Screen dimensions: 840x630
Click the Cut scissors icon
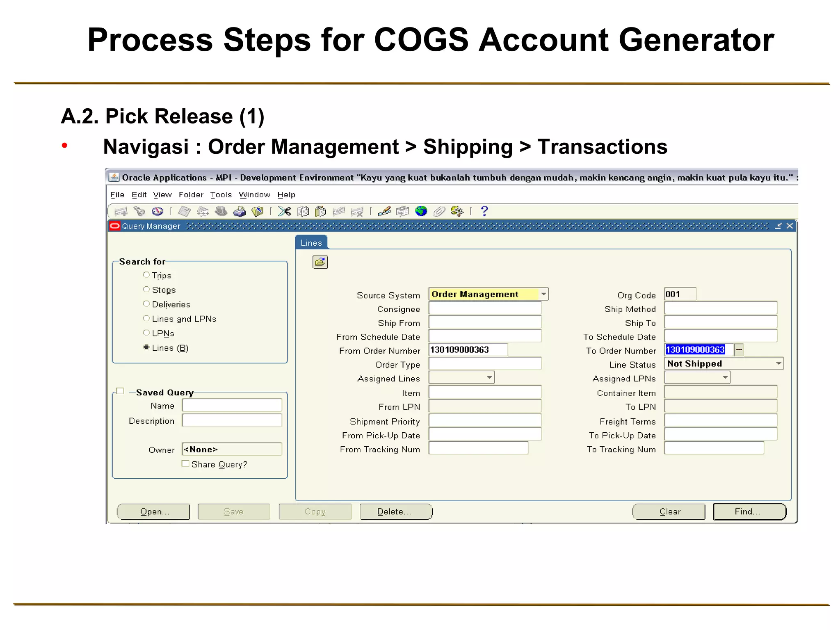tap(284, 211)
